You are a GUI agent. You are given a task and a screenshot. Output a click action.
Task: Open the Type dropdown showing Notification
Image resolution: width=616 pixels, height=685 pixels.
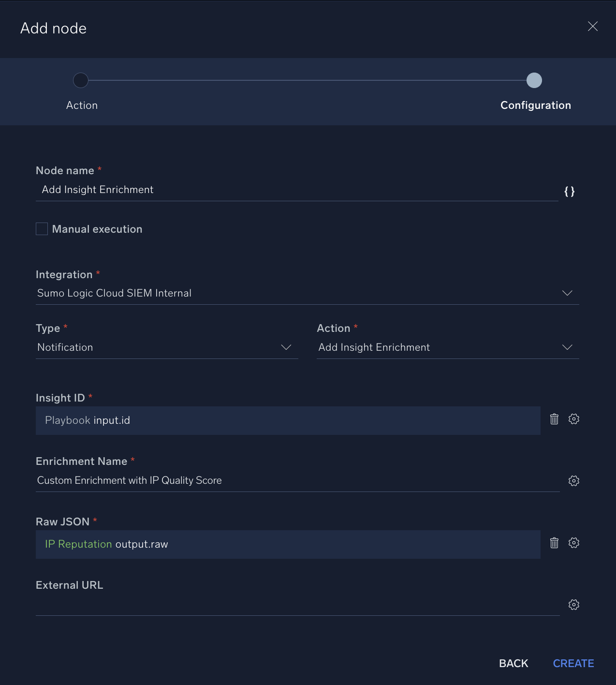[286, 347]
